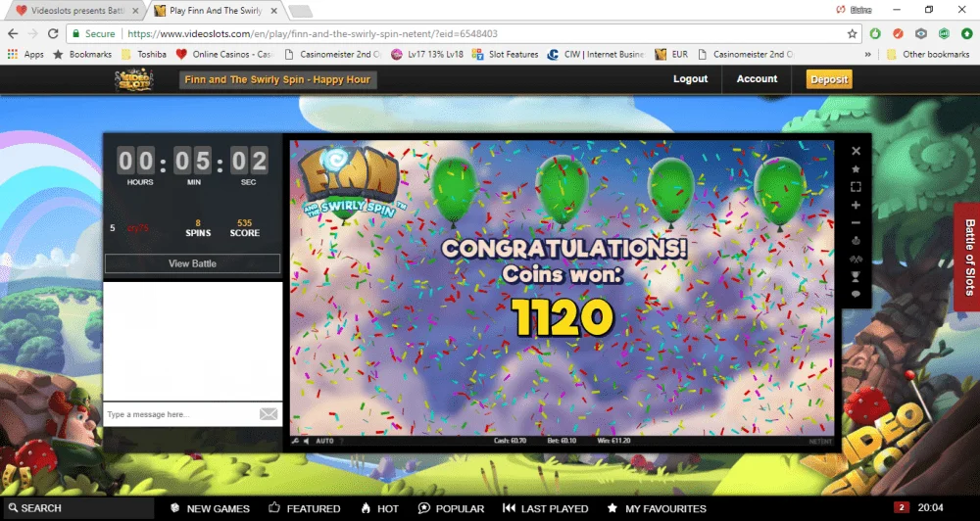Open Battle of Slots side tab
Screen dimensions: 980x521
[x=969, y=257]
